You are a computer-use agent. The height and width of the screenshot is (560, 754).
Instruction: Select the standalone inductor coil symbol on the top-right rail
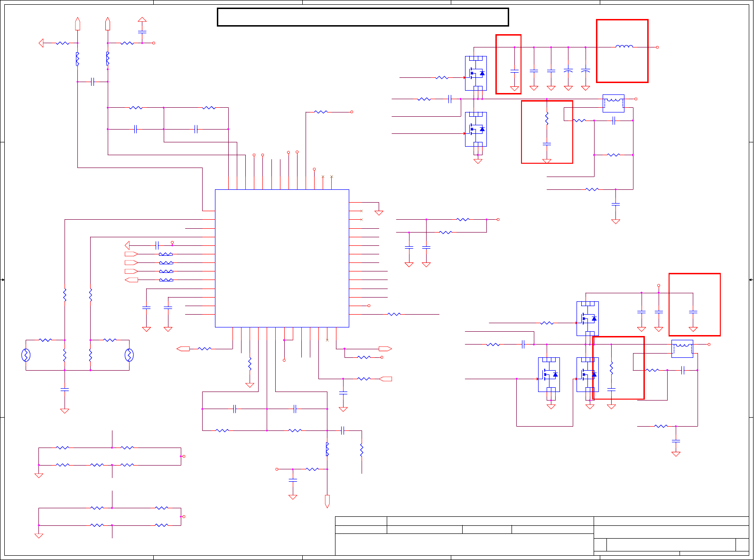[624, 47]
